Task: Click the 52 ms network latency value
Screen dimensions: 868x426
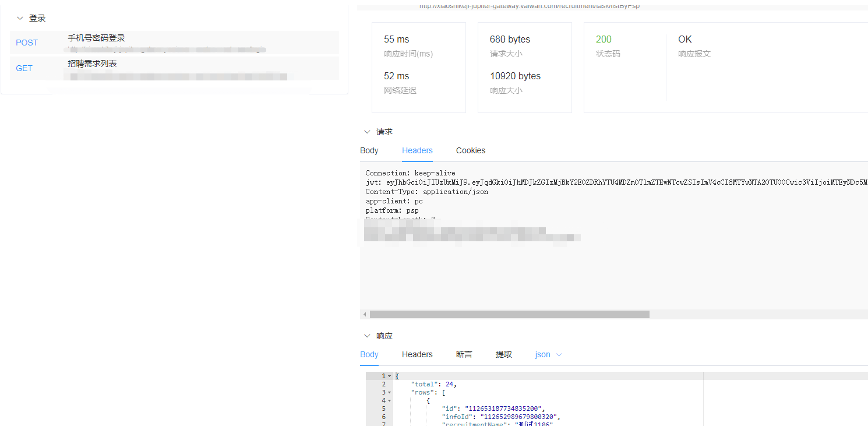Action: pyautogui.click(x=397, y=76)
